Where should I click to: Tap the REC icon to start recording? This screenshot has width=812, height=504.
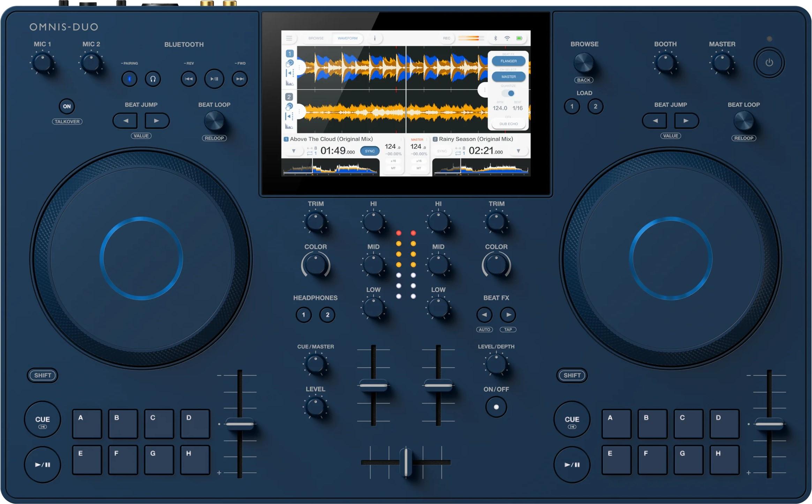[447, 38]
